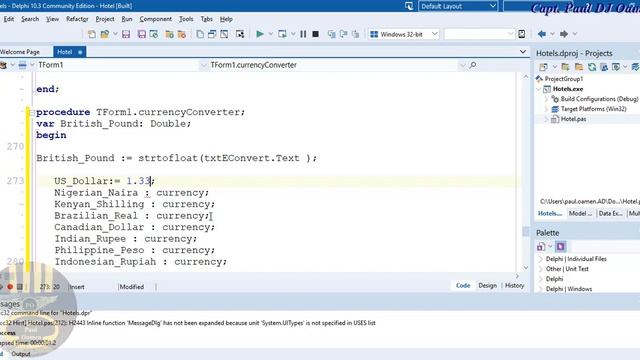Click the Save toolbar icon
Image resolution: width=640 pixels, height=360 pixels.
coord(126,34)
